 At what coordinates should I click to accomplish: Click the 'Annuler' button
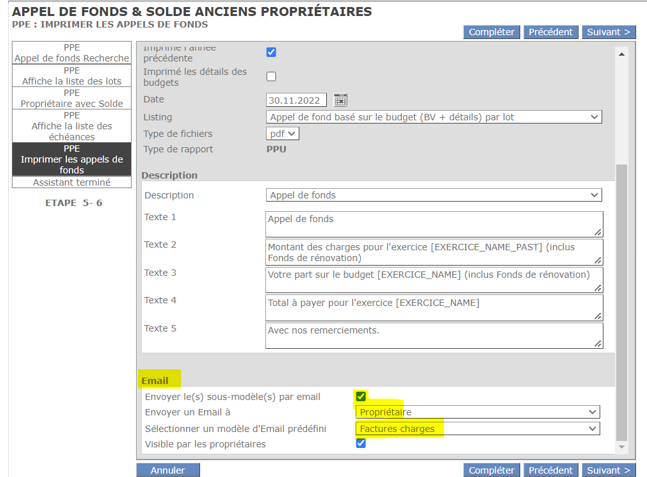pyautogui.click(x=168, y=470)
